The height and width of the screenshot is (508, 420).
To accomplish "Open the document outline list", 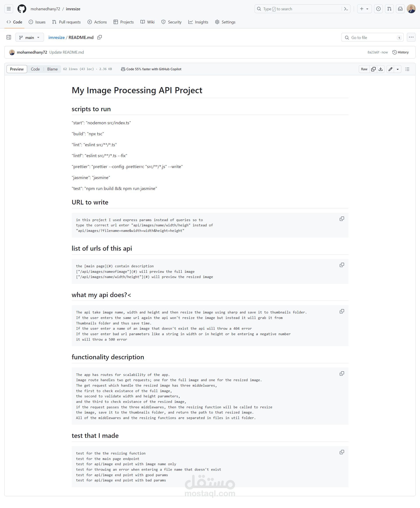I will (407, 69).
